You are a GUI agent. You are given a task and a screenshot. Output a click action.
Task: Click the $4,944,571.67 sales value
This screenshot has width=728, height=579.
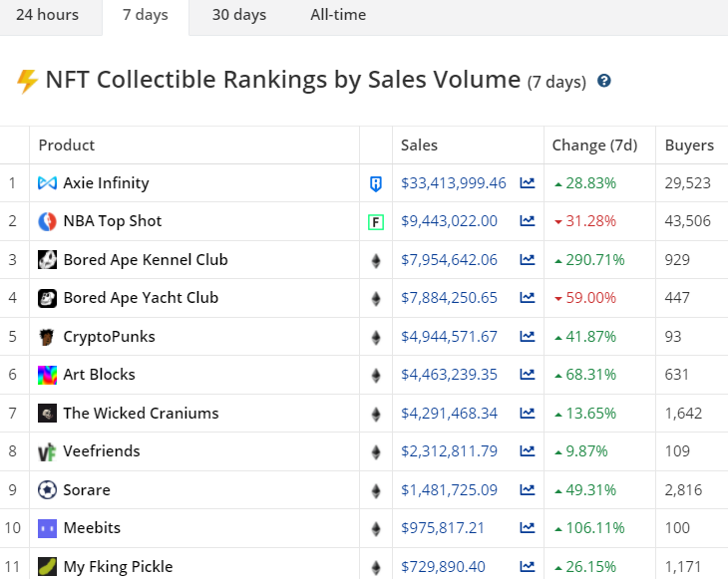[449, 337]
